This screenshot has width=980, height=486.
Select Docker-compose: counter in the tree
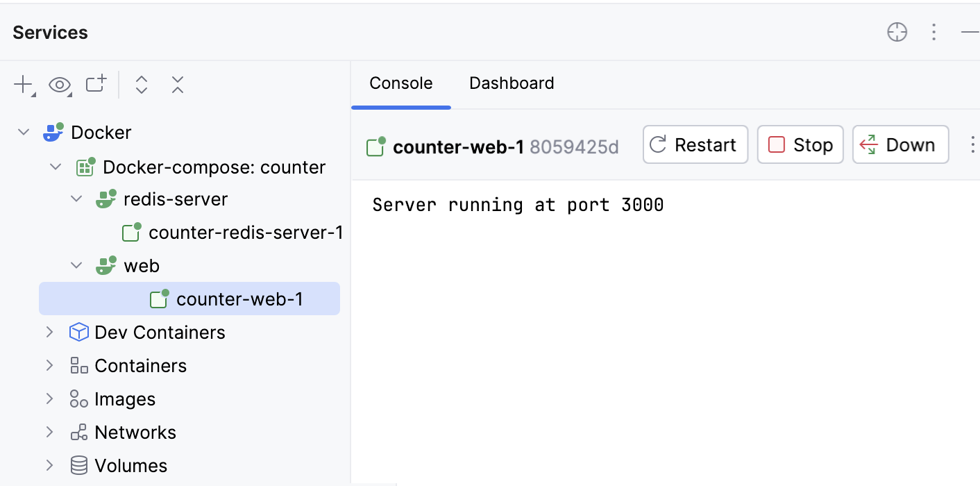[214, 167]
